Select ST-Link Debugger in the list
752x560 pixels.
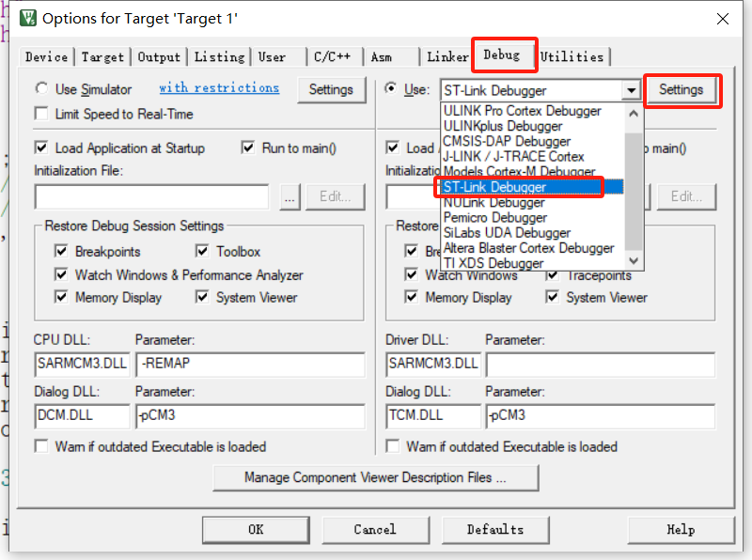pyautogui.click(x=532, y=187)
